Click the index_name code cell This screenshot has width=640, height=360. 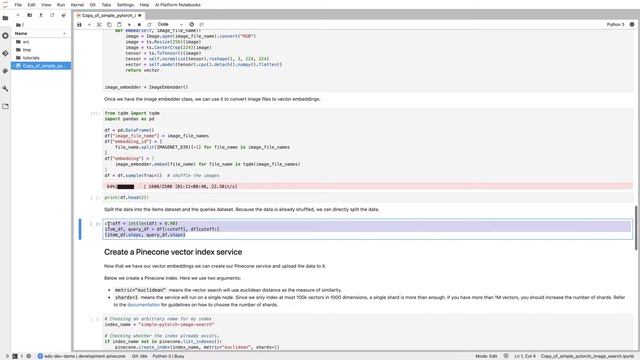tap(367, 333)
